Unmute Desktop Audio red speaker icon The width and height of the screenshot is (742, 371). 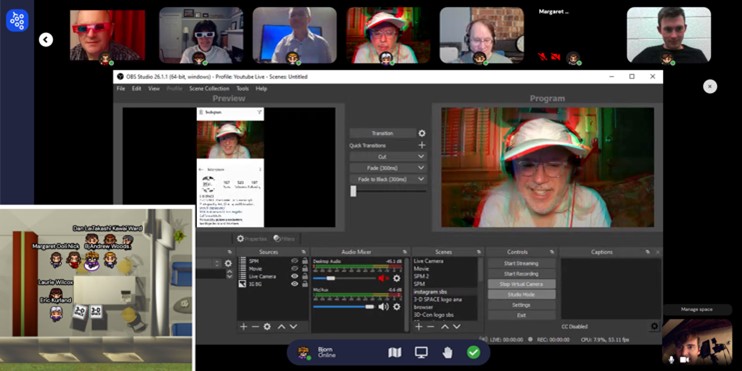pyautogui.click(x=383, y=278)
